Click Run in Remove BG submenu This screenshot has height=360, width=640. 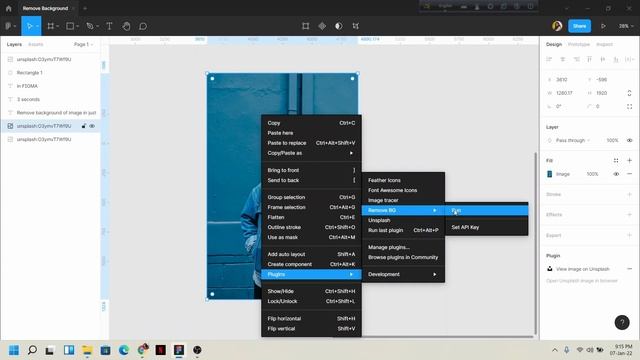(487, 211)
